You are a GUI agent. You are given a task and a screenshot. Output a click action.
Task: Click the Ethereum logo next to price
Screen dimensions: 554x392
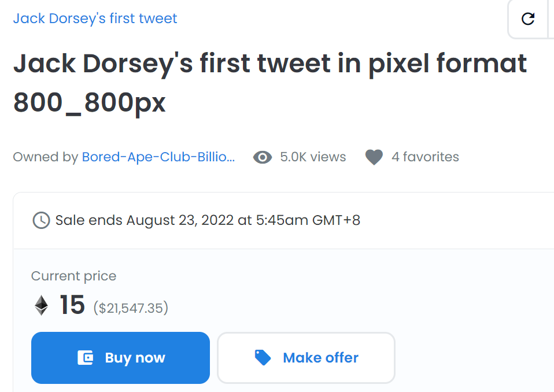coord(42,305)
